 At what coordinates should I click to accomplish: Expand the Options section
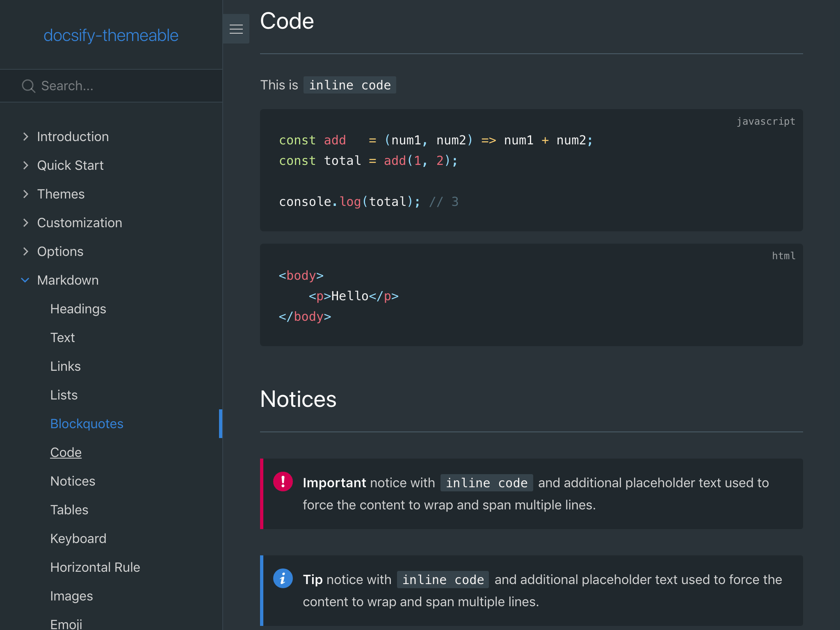click(x=60, y=251)
